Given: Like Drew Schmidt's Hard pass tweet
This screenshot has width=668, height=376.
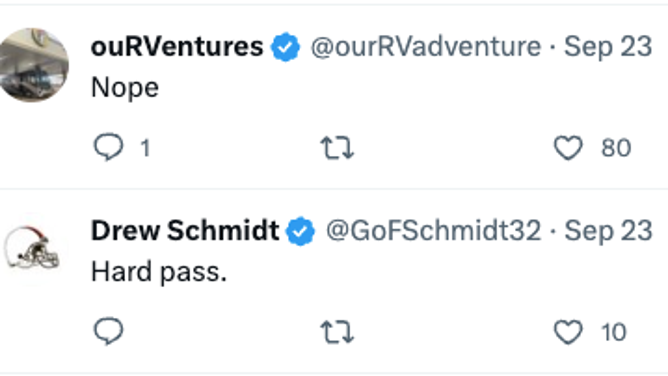Looking at the screenshot, I should tap(568, 332).
